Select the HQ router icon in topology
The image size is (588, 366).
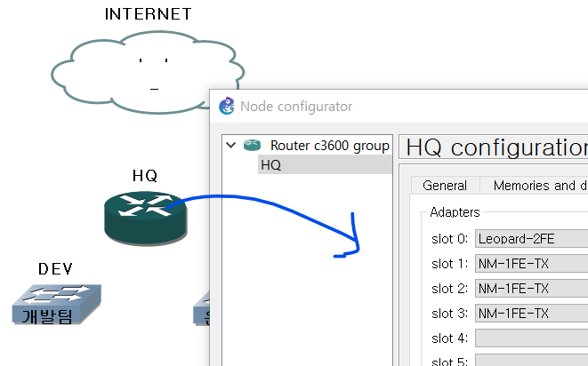(x=146, y=218)
